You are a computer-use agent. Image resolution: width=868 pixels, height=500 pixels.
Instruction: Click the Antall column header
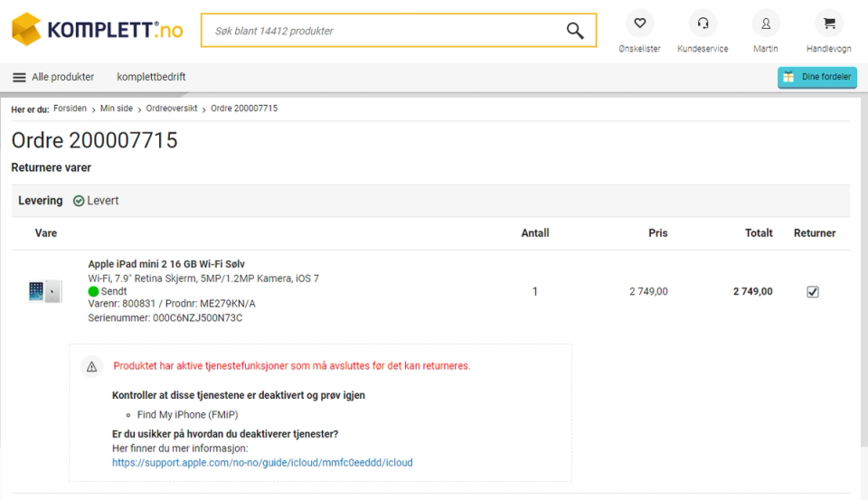click(x=534, y=233)
